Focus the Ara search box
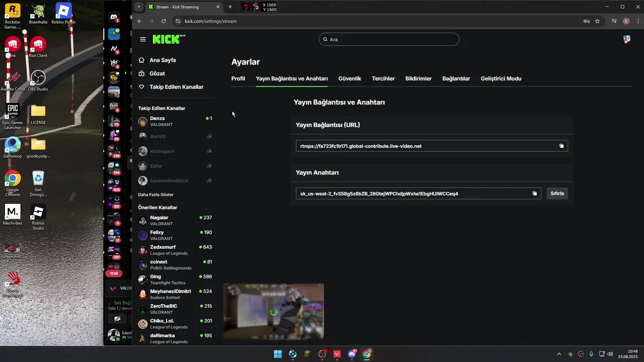This screenshot has width=644, height=362. pyautogui.click(x=389, y=39)
